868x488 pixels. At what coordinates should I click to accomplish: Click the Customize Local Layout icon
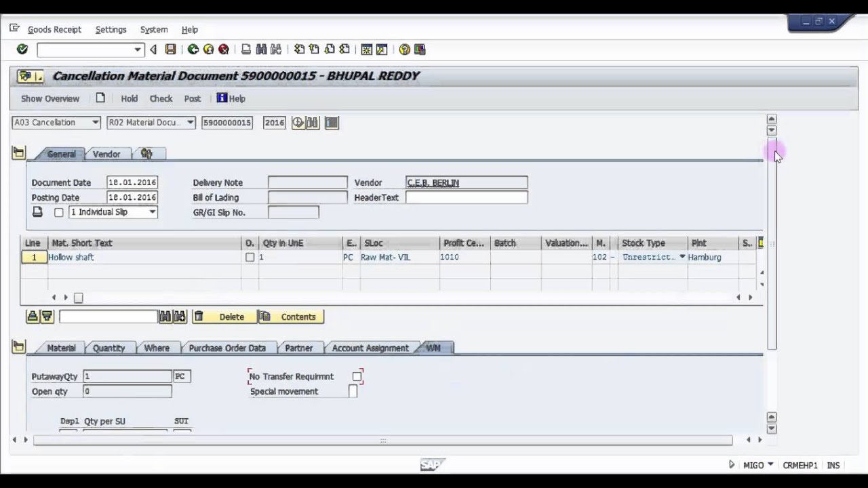(420, 49)
